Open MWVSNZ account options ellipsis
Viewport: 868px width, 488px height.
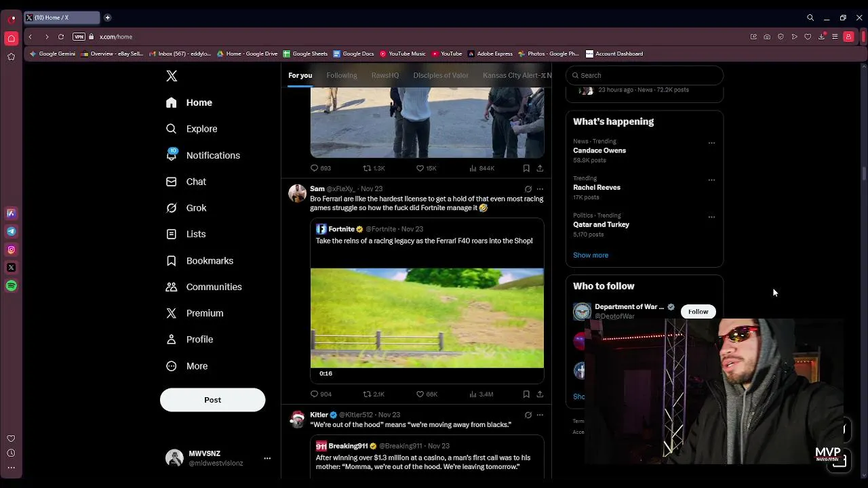tap(267, 458)
